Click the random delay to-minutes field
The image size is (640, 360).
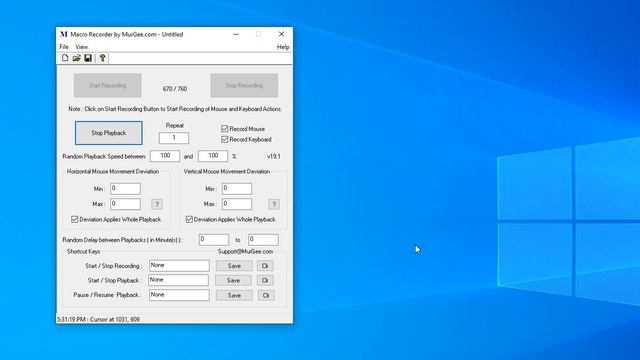tap(263, 240)
